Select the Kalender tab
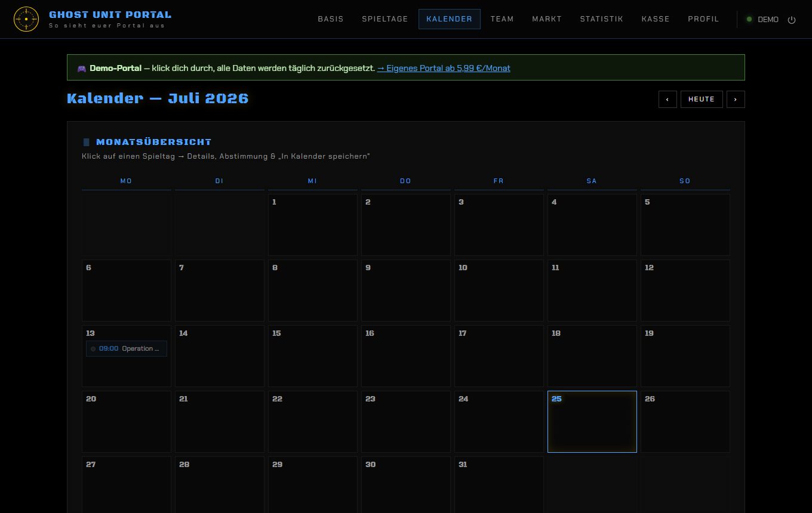The height and width of the screenshot is (513, 812). [450, 19]
